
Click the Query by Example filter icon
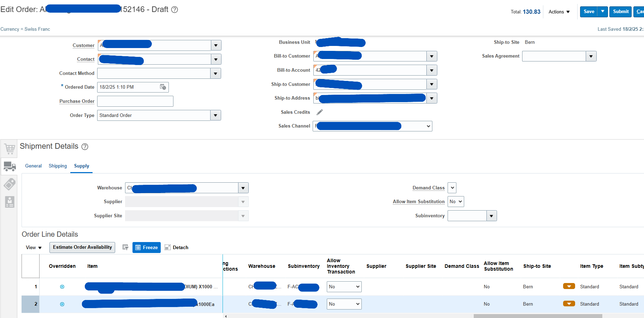tap(125, 247)
